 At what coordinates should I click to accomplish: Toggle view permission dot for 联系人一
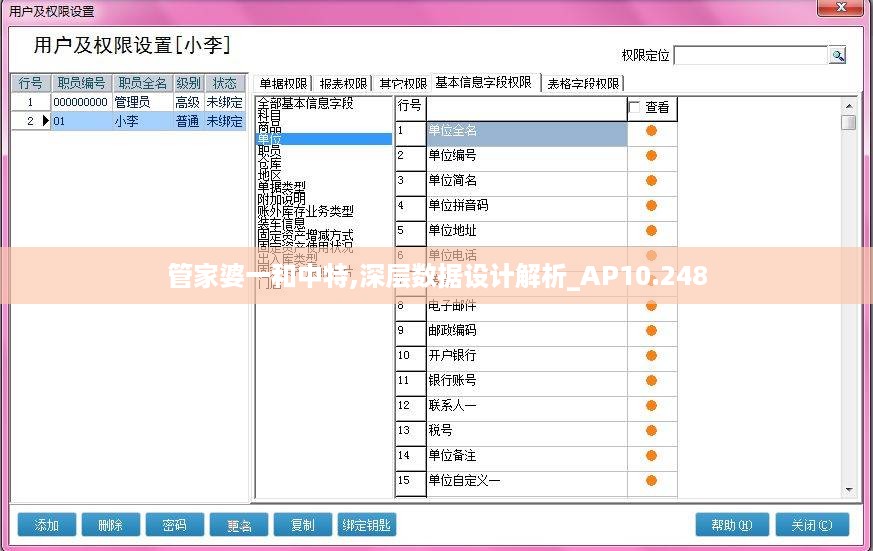coord(651,405)
